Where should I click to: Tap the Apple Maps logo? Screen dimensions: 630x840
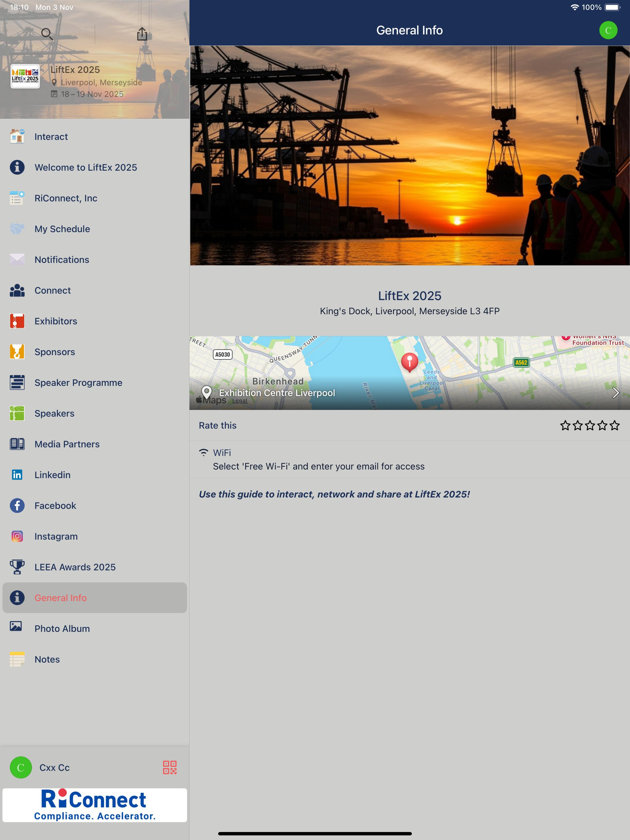tap(211, 400)
